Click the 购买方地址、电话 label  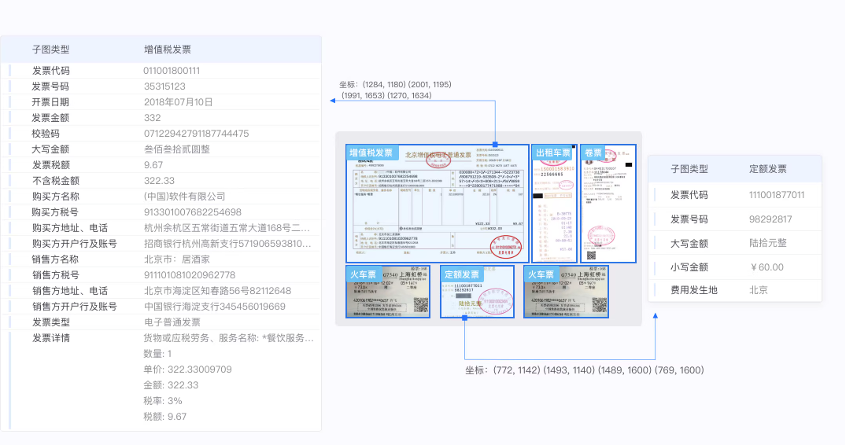[70, 228]
